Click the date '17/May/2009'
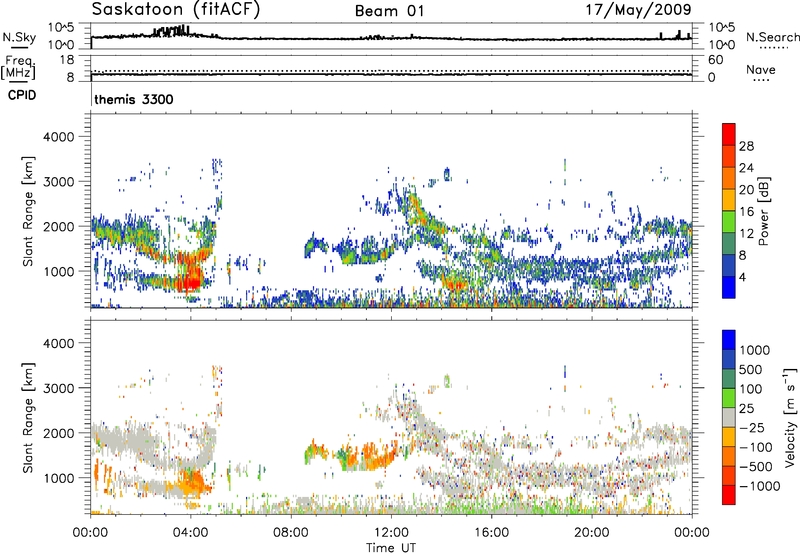800x554 pixels. pyautogui.click(x=638, y=10)
